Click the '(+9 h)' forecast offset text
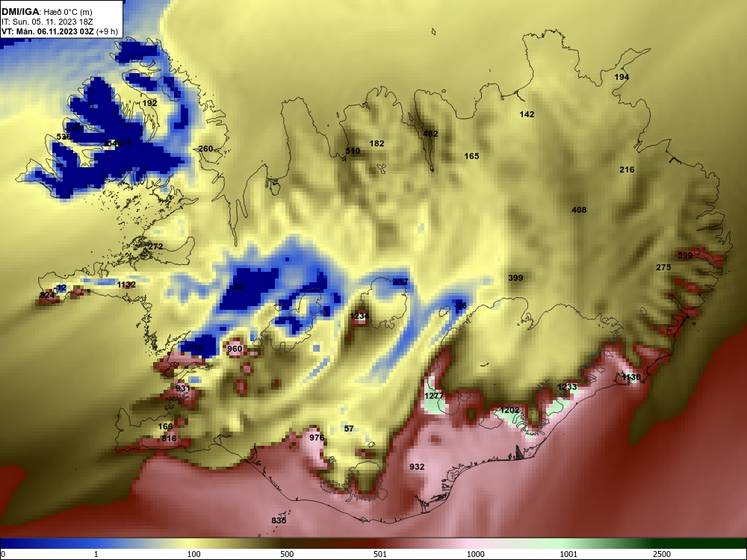 [107, 31]
